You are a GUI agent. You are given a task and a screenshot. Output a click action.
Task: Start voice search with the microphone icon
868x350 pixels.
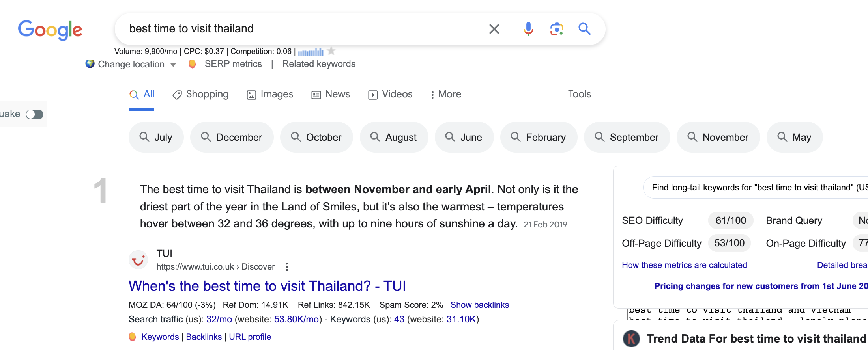(528, 29)
